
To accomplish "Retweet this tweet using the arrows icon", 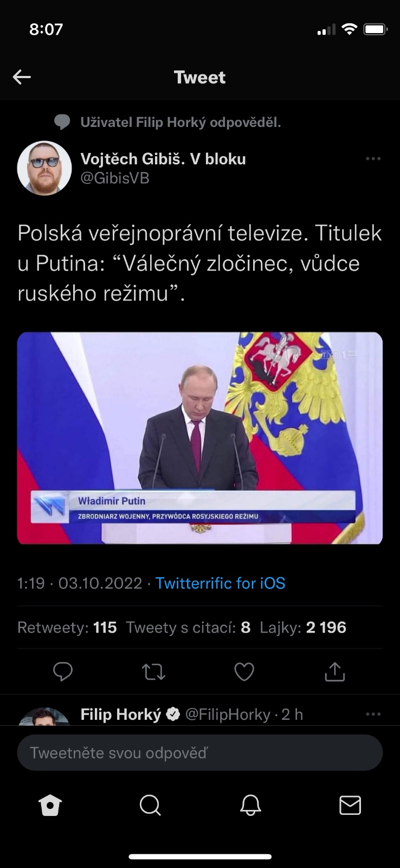I will [153, 672].
